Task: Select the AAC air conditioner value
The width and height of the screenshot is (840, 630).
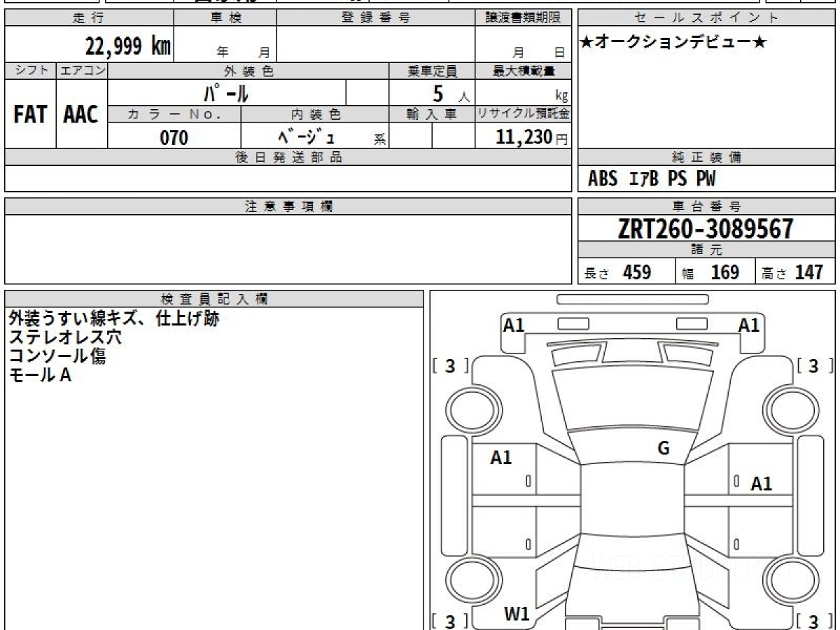Action: [81, 115]
